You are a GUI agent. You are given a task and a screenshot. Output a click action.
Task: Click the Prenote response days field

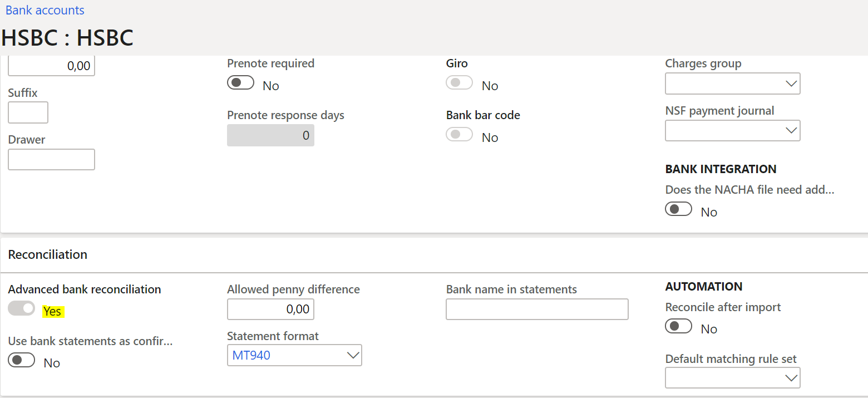(x=270, y=135)
